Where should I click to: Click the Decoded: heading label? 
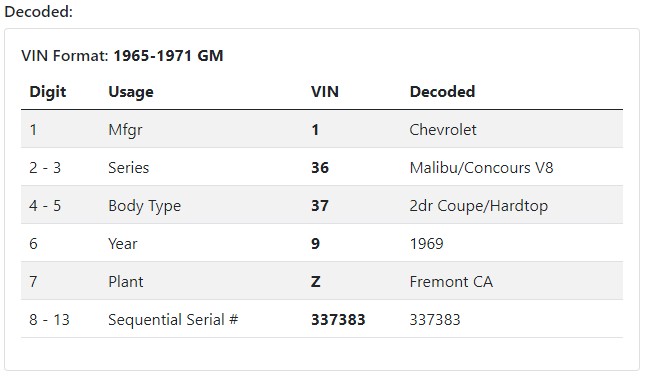(38, 12)
